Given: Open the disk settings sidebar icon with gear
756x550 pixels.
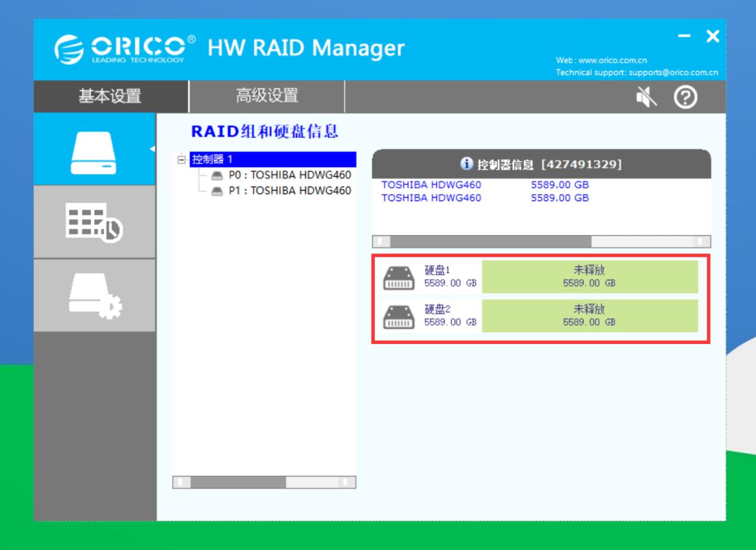Looking at the screenshot, I should (x=94, y=296).
